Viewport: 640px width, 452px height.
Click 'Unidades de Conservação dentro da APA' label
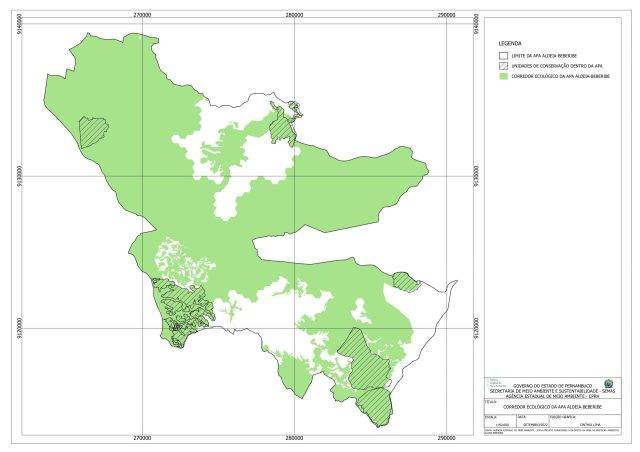tap(555, 66)
